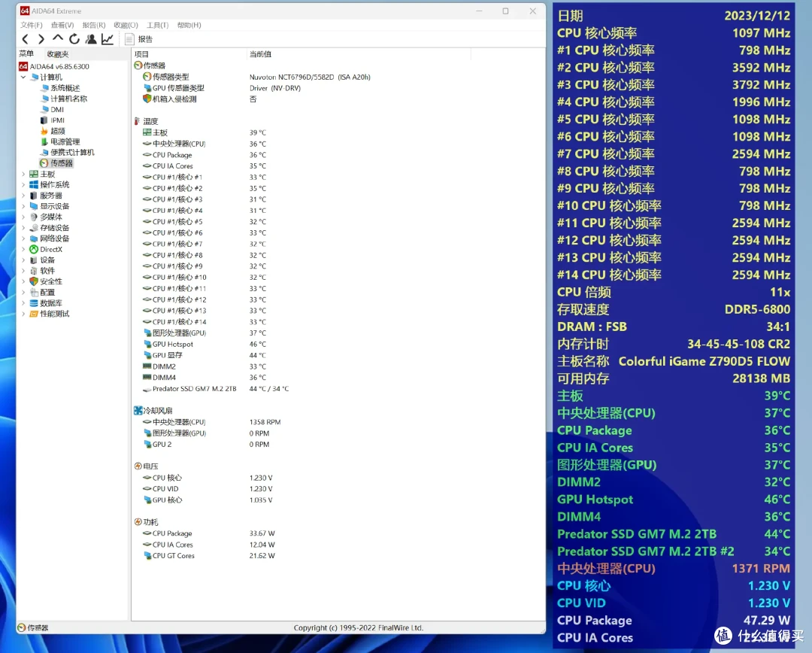Viewport: 812px width, 653px height.
Task: Select 系统概述 in the tree
Action: pyautogui.click(x=60, y=88)
